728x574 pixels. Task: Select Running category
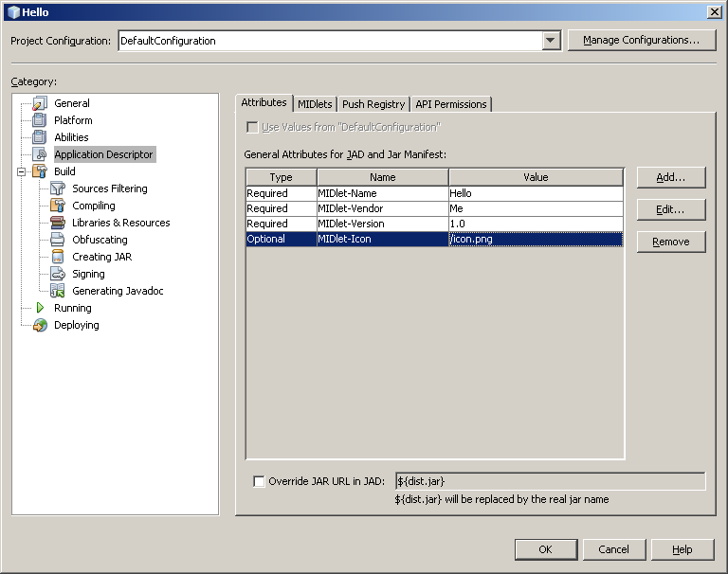click(73, 308)
